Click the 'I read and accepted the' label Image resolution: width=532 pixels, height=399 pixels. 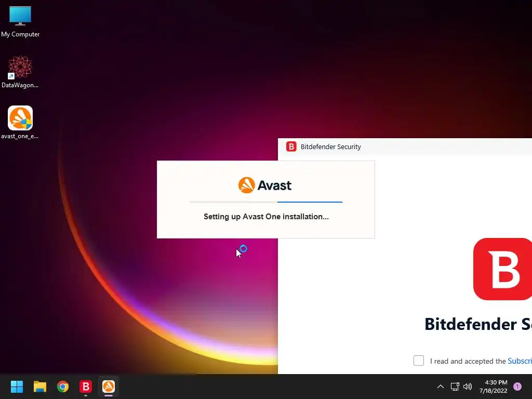(x=468, y=361)
